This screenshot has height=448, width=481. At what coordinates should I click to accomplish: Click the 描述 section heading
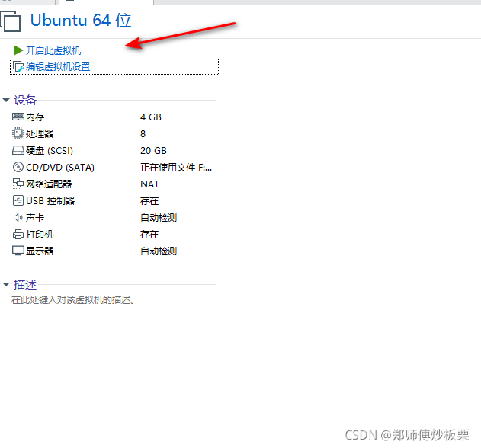(x=25, y=284)
